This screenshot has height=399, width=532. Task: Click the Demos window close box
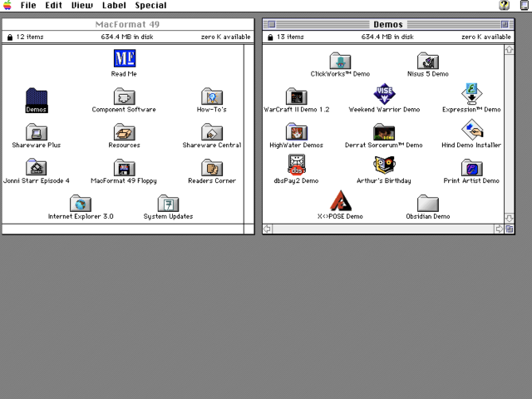coord(272,24)
